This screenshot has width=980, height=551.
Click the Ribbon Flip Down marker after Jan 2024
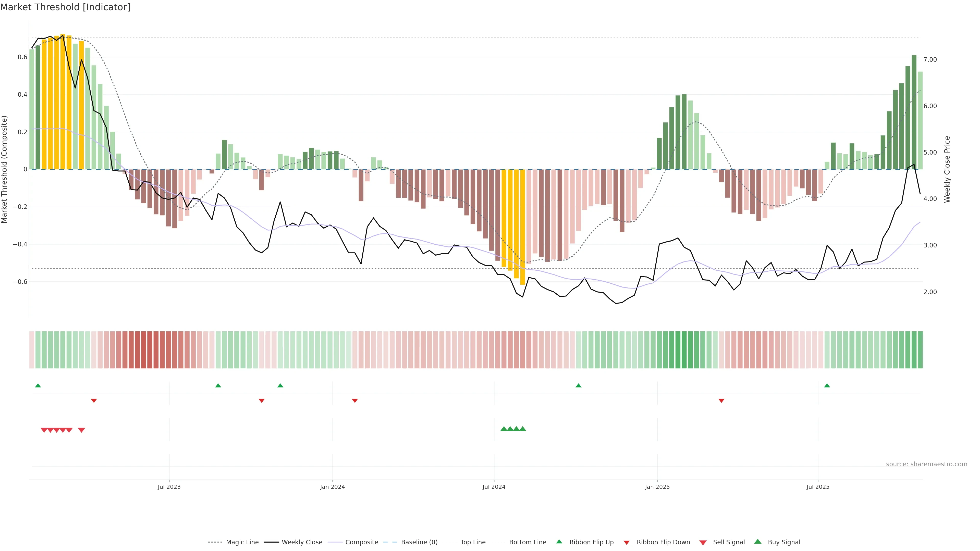(354, 400)
